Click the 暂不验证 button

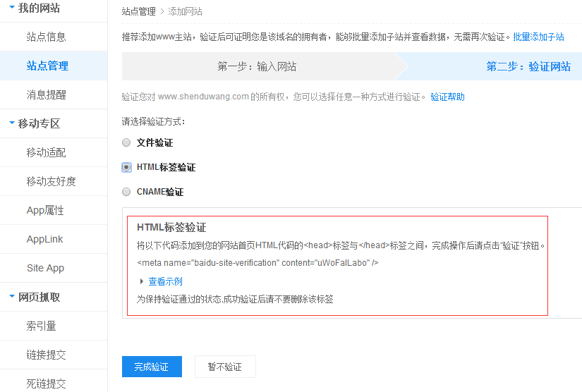pos(224,367)
